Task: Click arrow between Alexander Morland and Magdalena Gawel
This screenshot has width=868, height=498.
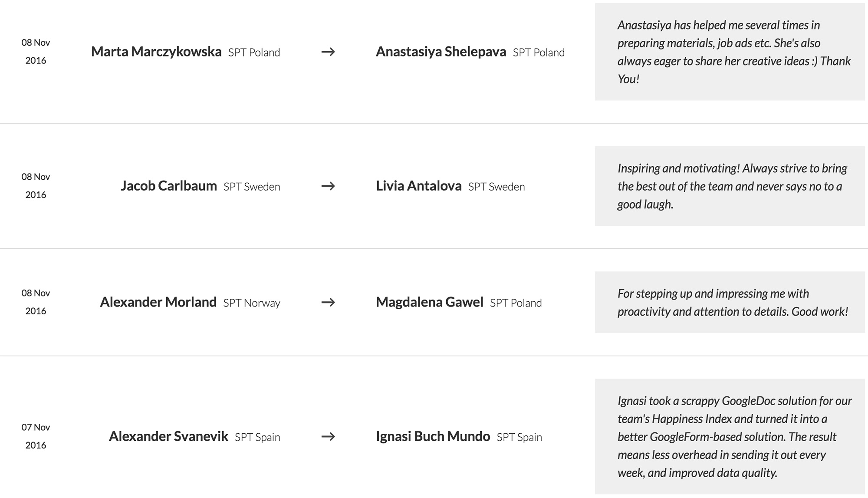Action: (x=328, y=302)
